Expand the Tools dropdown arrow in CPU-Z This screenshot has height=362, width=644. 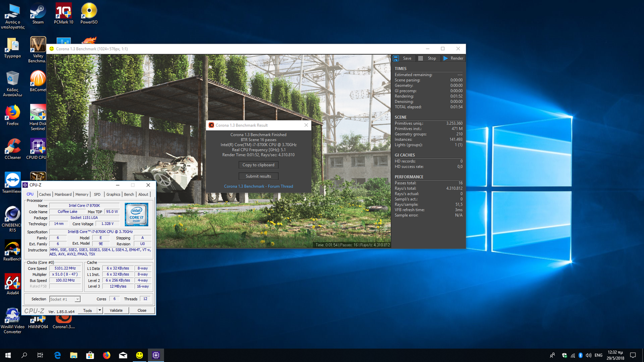[100, 311]
